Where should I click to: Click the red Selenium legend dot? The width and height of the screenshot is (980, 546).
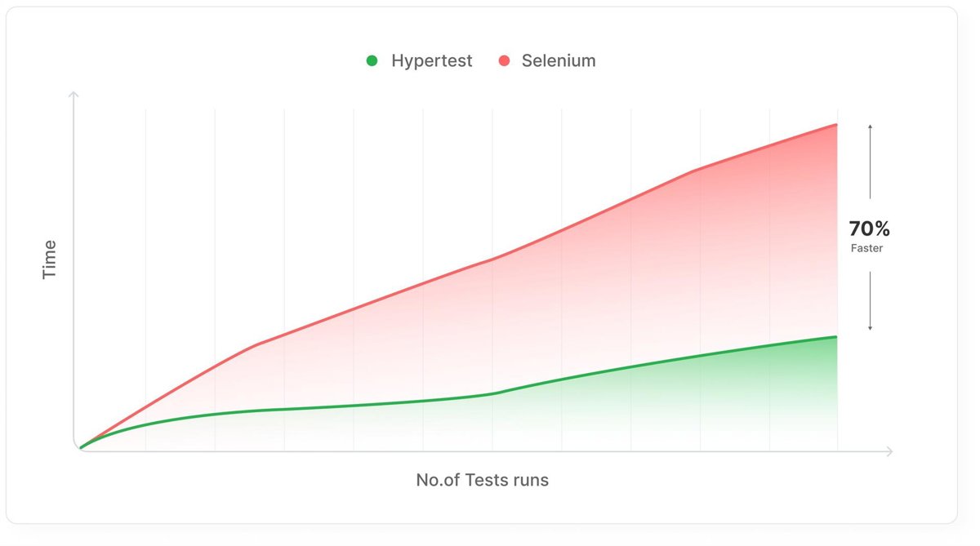(x=504, y=60)
